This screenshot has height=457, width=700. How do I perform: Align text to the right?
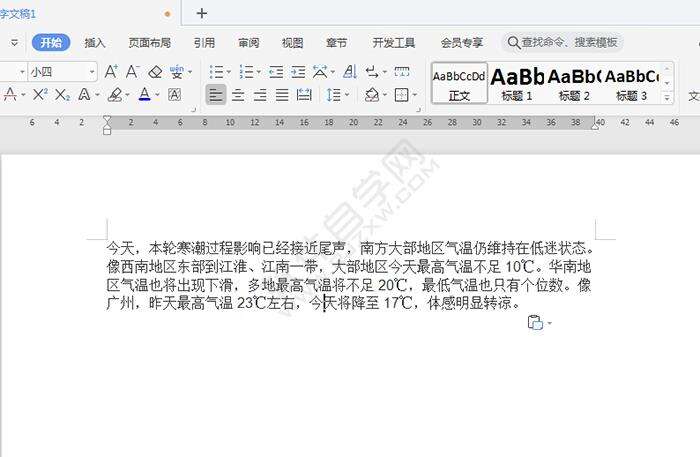260,95
